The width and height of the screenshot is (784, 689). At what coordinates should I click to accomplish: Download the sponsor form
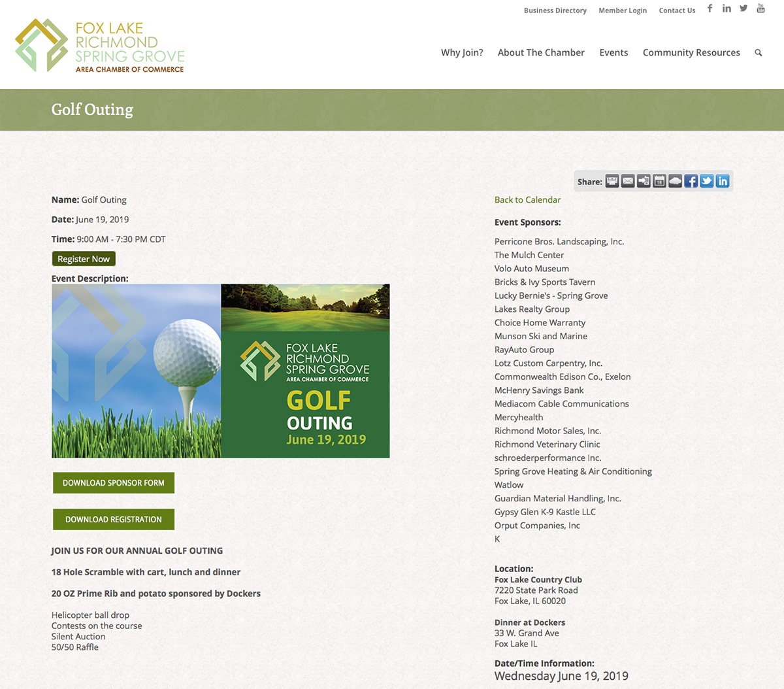pyautogui.click(x=114, y=483)
